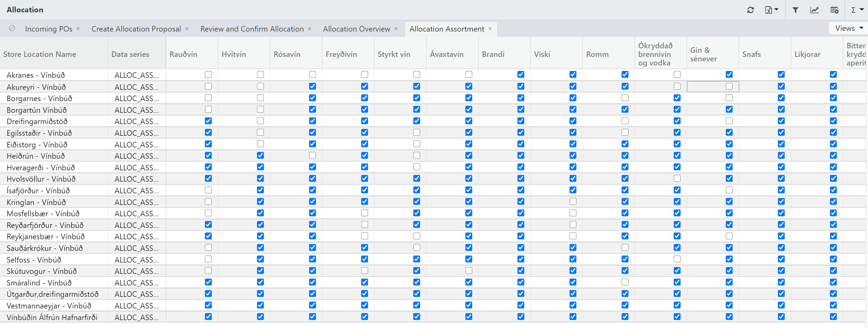Uncheck Hvítvín for Selfoss - Vínbúð
The height and width of the screenshot is (328, 868).
click(x=260, y=259)
